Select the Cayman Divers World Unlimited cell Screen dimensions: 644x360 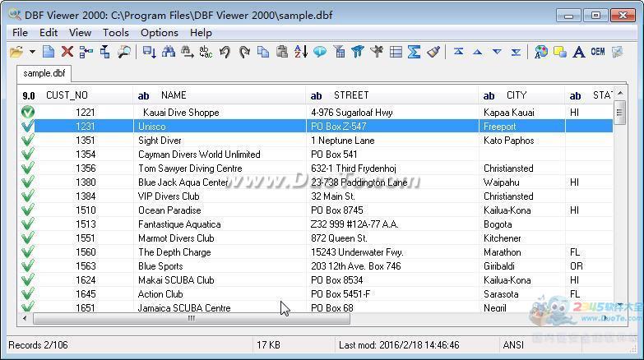pos(220,154)
